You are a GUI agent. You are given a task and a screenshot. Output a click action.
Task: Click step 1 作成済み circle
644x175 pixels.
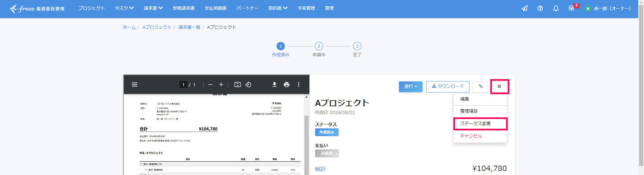point(281,46)
